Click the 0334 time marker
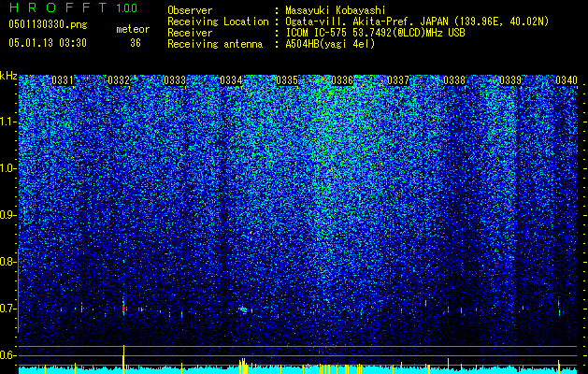The image size is (588, 374). [x=231, y=80]
